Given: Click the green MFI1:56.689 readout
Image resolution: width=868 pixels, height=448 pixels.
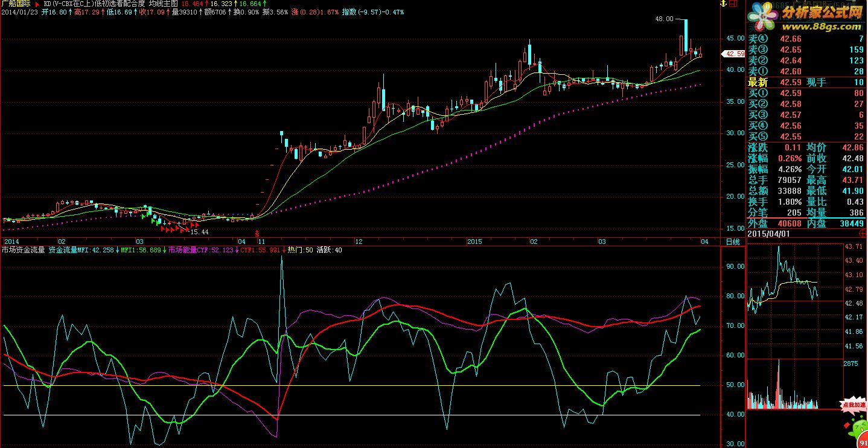Looking at the screenshot, I should (141, 249).
